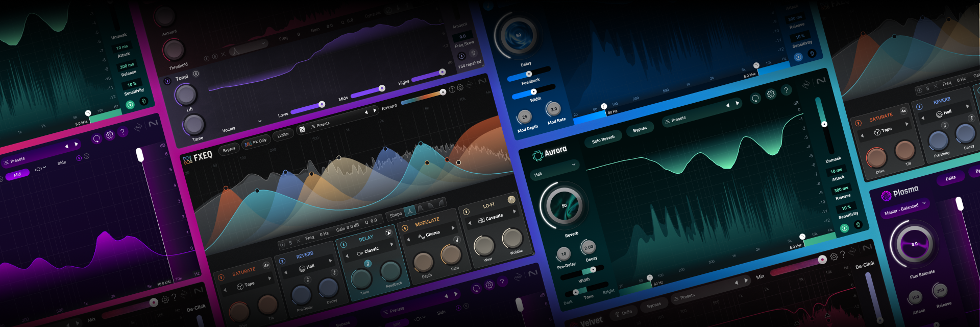
Task: Toggle the Limiter in FXEQ
Action: (x=283, y=135)
